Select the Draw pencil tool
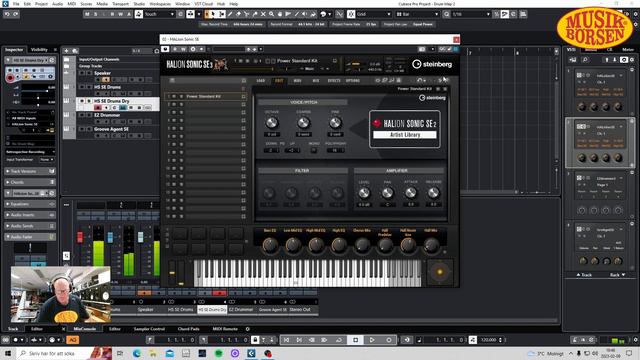 click(x=230, y=14)
